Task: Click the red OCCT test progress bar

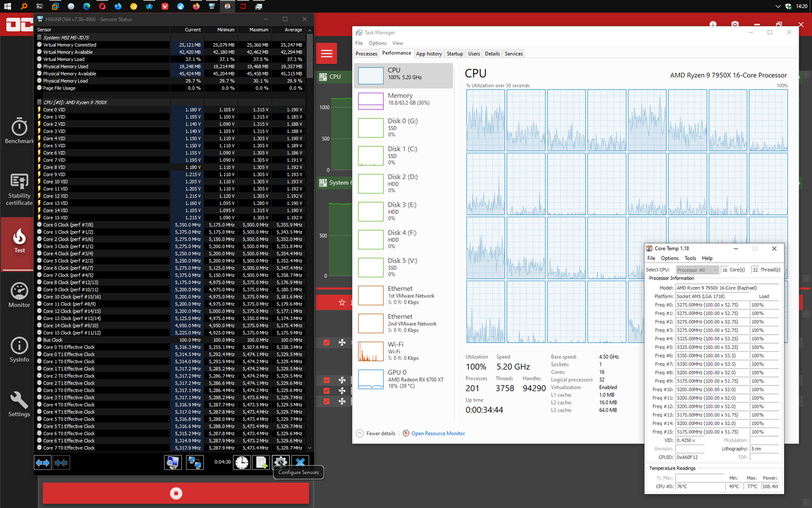Action: pyautogui.click(x=176, y=493)
